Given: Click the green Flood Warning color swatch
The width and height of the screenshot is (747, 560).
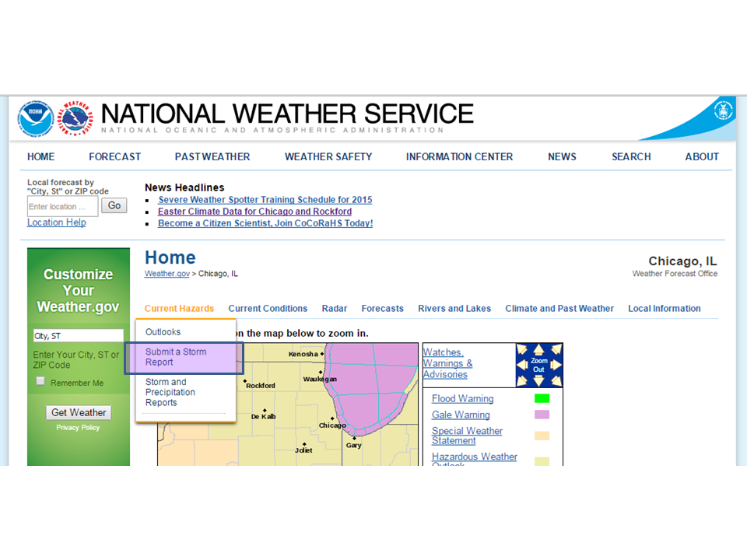Looking at the screenshot, I should pyautogui.click(x=542, y=398).
